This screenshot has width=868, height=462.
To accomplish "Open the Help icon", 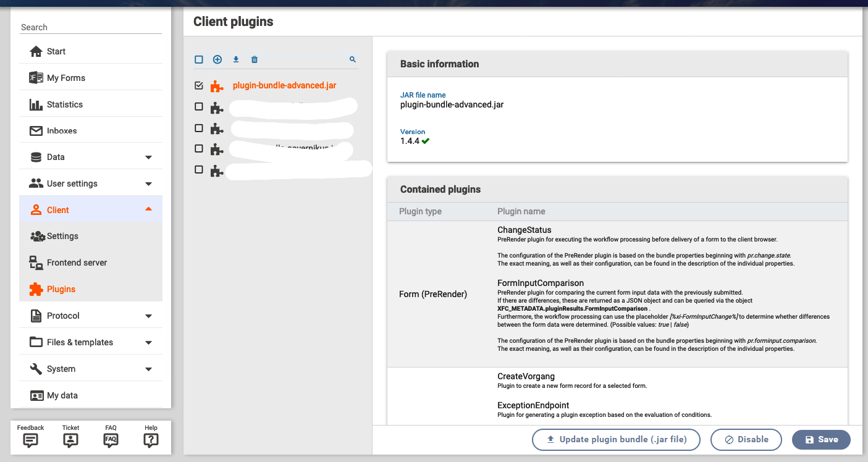I will [151, 440].
